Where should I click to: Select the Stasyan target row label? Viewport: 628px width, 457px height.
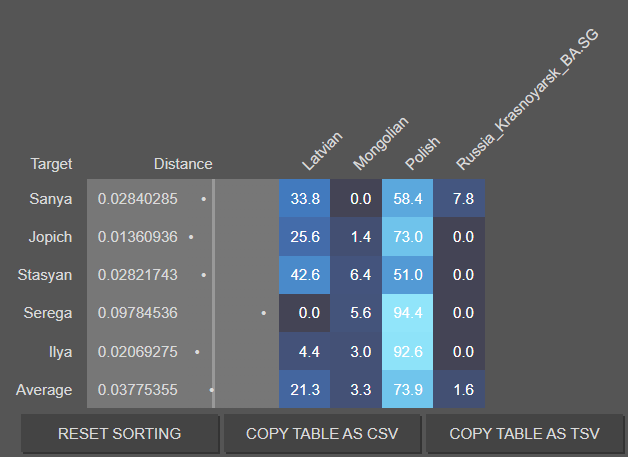(x=45, y=275)
